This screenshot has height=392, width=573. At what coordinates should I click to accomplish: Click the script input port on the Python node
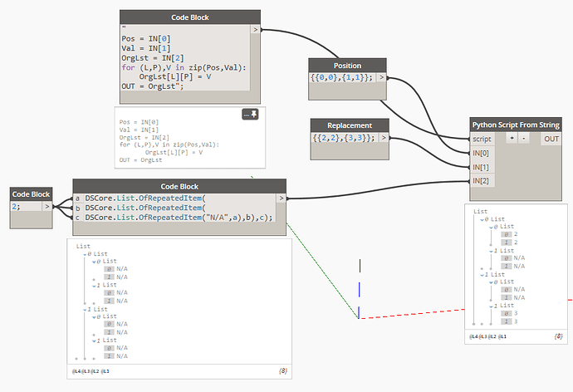click(482, 139)
